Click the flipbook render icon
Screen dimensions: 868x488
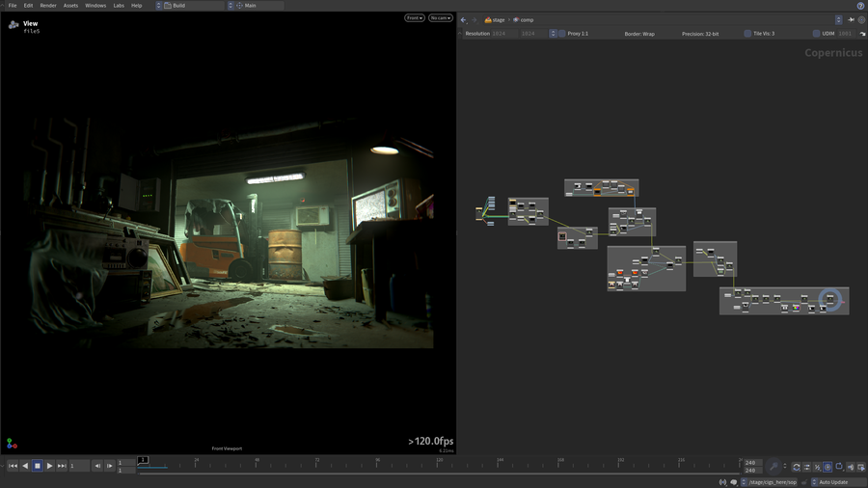[861, 467]
